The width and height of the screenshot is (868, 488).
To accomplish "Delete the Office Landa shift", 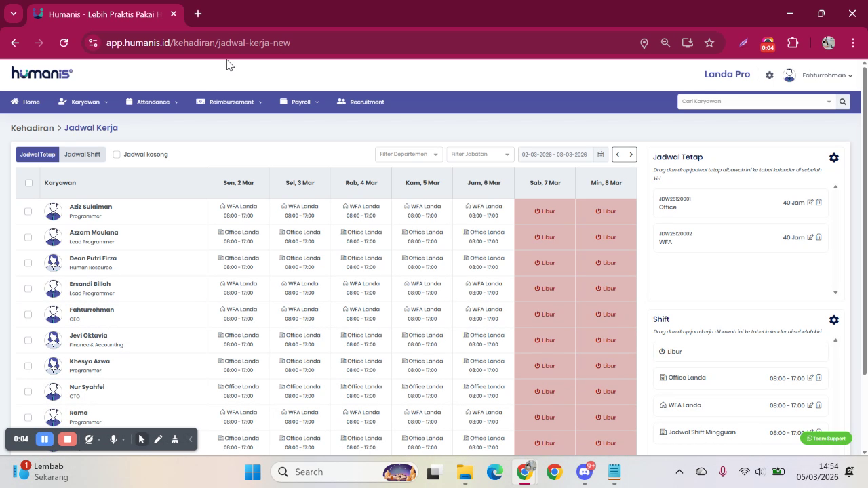I will point(819,378).
